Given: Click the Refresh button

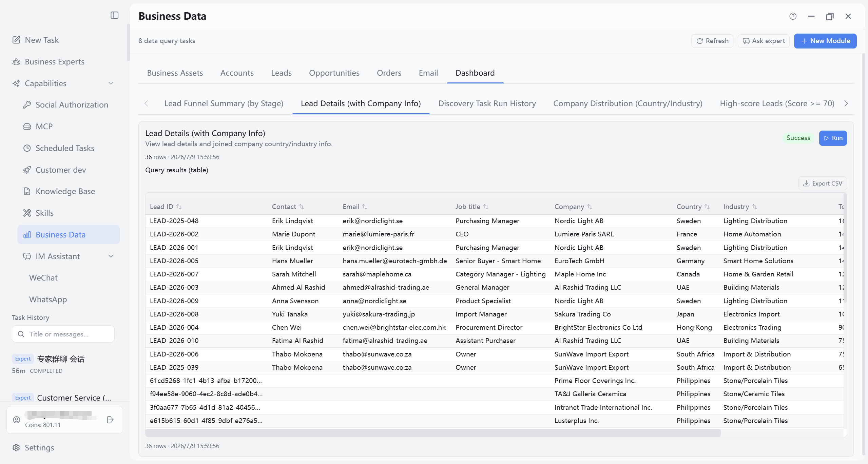Looking at the screenshot, I should 712,41.
